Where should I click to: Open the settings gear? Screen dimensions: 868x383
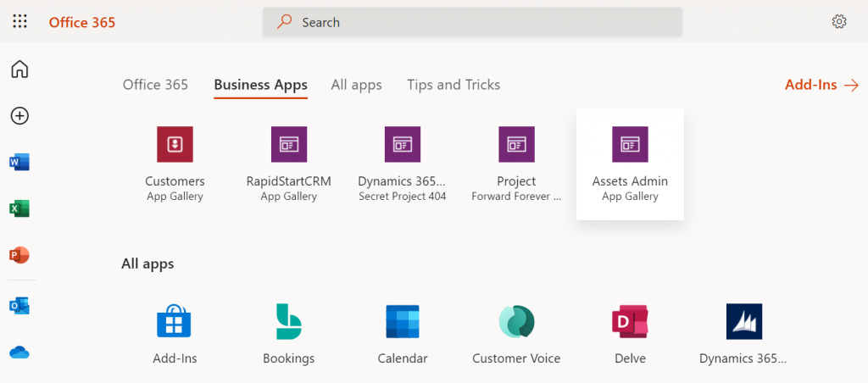click(839, 21)
